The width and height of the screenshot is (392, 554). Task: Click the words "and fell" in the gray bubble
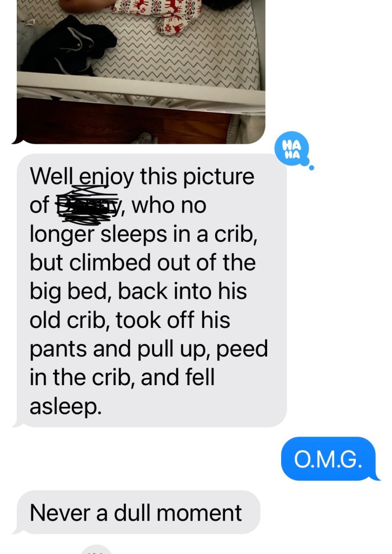[x=178, y=377]
